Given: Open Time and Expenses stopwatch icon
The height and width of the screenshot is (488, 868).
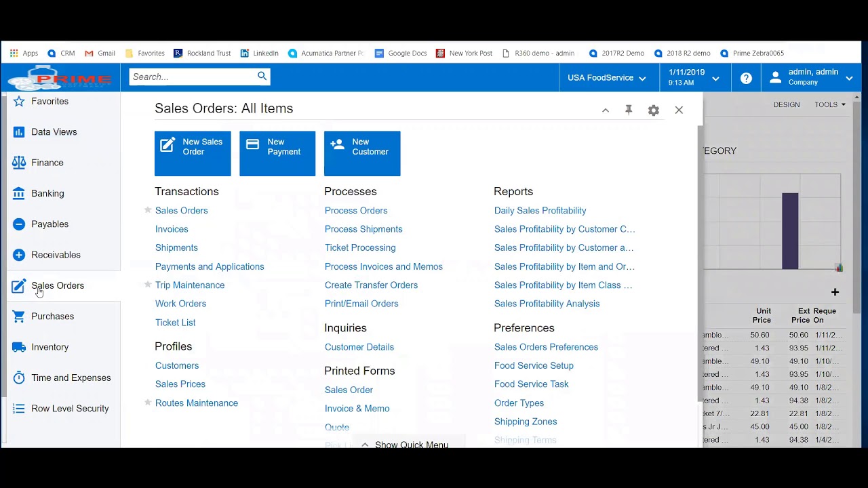Looking at the screenshot, I should (x=19, y=378).
